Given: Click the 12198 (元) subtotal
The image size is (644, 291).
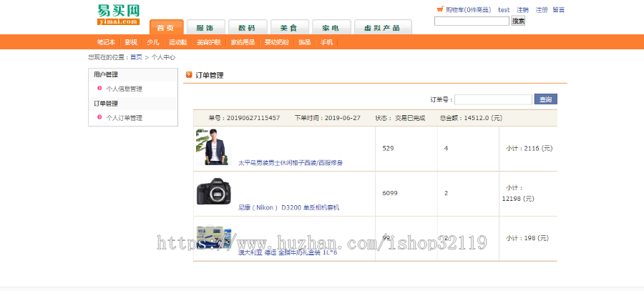Looking at the screenshot, I should (518, 199).
